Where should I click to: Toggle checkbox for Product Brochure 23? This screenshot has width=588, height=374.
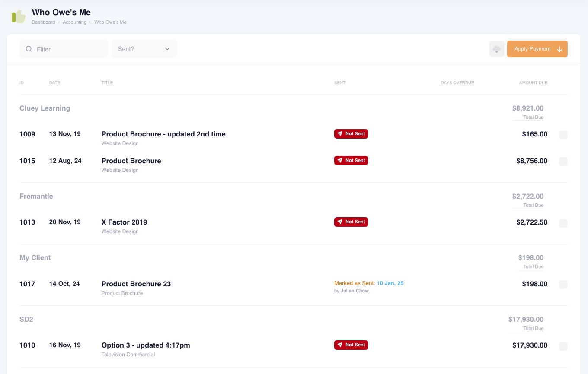pyautogui.click(x=563, y=285)
